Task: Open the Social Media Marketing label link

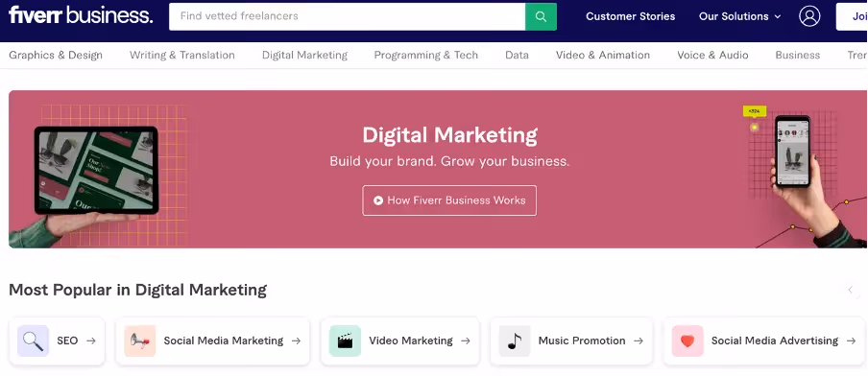Action: point(224,341)
